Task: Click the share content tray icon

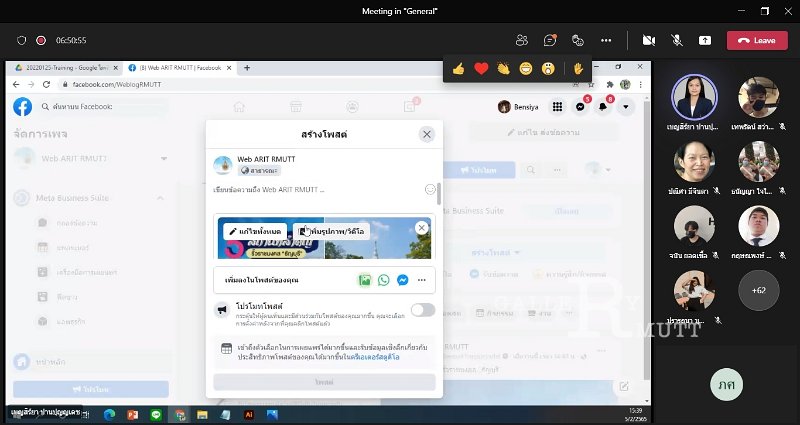Action: pos(705,40)
